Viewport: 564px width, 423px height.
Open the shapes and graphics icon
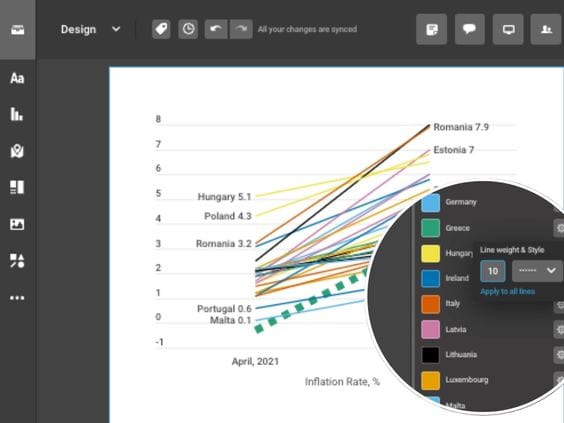tap(17, 261)
